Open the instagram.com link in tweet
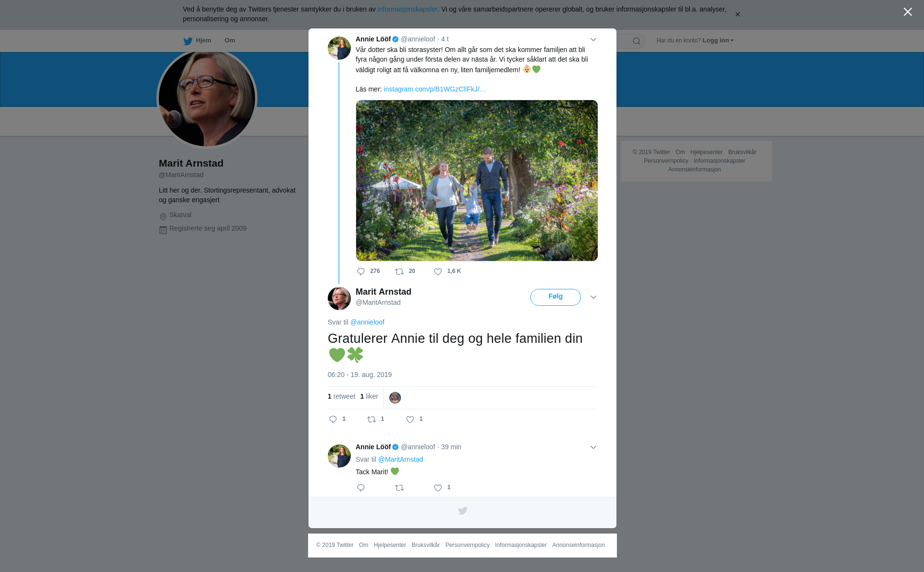The image size is (924, 572). point(435,89)
